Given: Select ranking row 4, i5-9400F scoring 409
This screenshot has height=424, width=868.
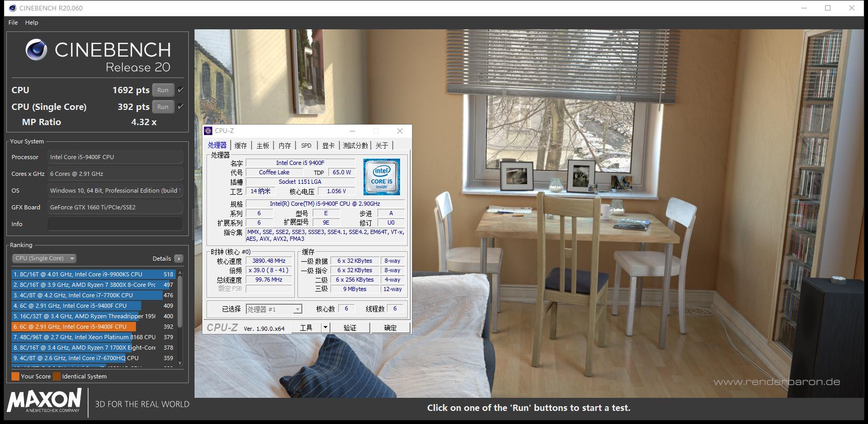Looking at the screenshot, I should click(93, 306).
